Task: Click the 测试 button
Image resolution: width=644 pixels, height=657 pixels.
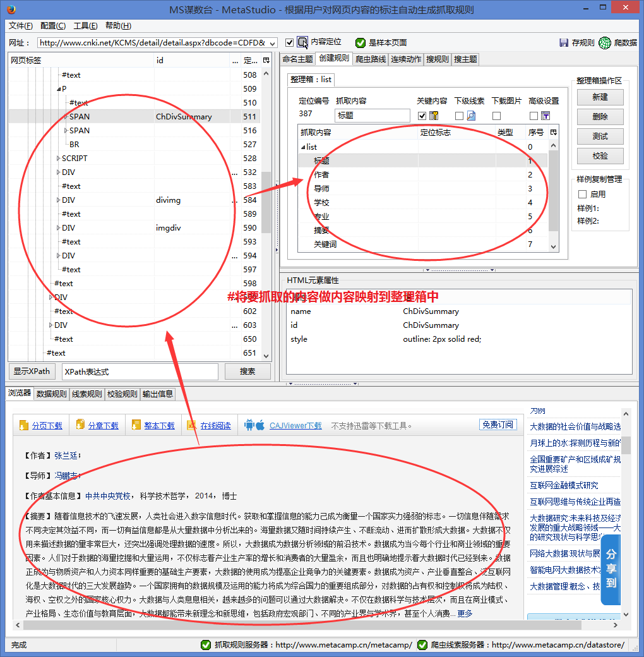Action: click(600, 136)
